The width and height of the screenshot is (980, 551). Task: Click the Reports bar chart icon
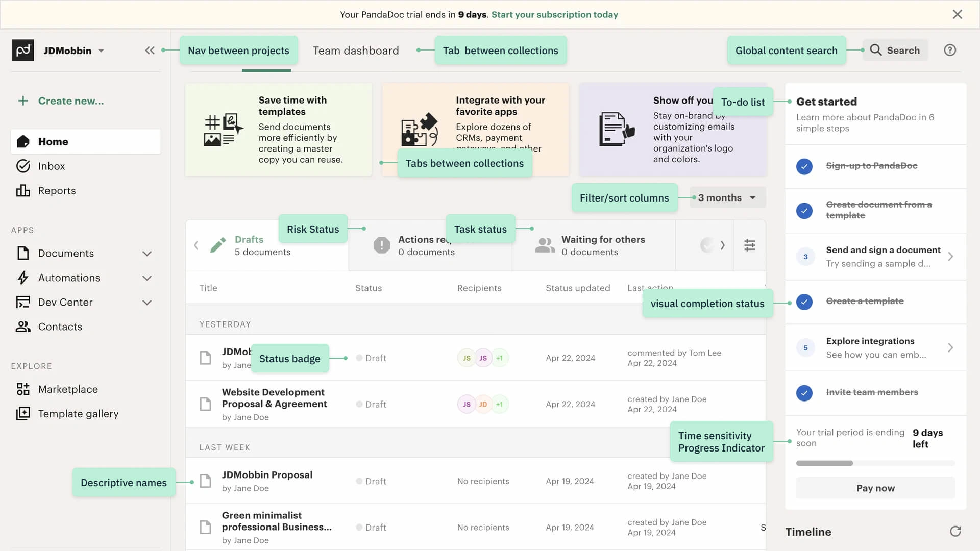pyautogui.click(x=23, y=190)
